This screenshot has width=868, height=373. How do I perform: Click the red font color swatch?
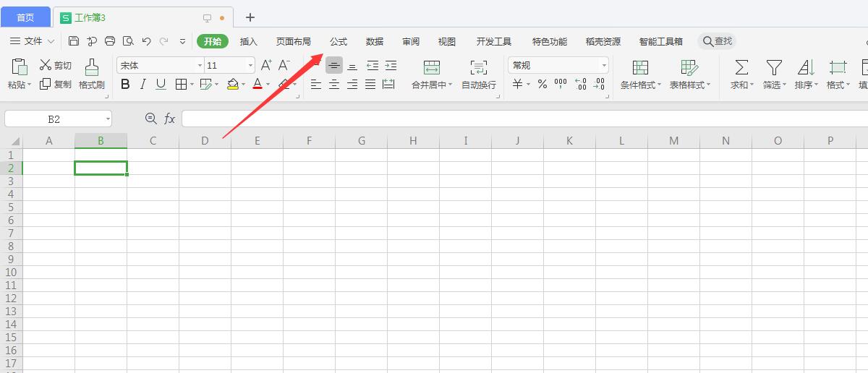pyautogui.click(x=258, y=85)
